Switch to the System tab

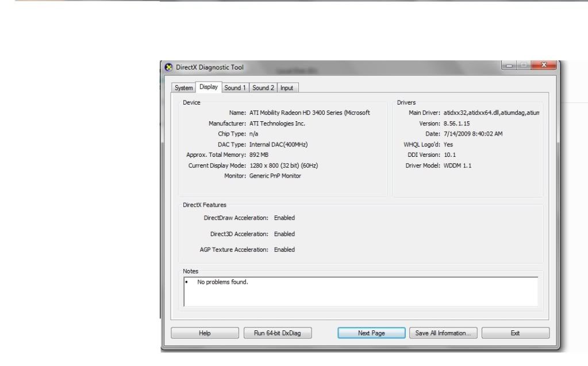tap(184, 88)
